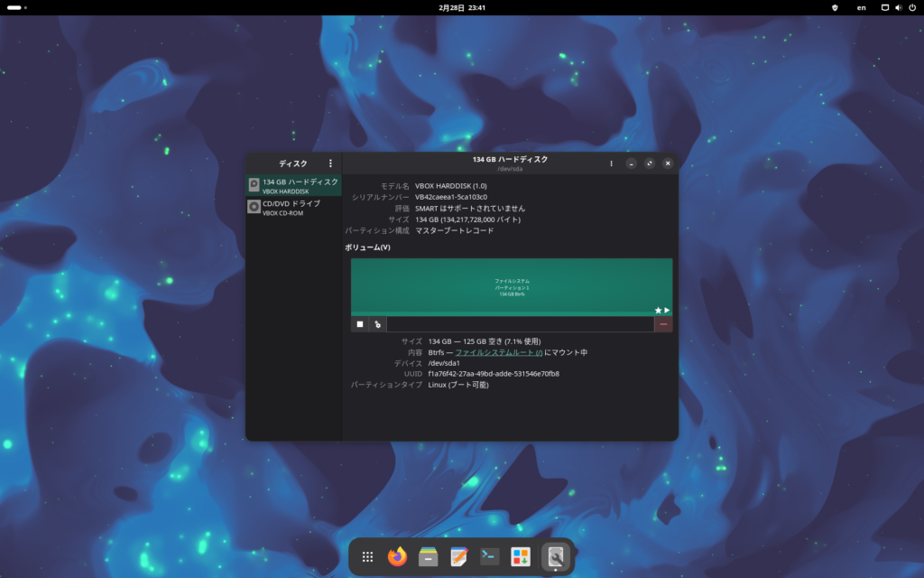This screenshot has width=924, height=578.
Task: Open the system menu via the power icon
Action: click(912, 7)
